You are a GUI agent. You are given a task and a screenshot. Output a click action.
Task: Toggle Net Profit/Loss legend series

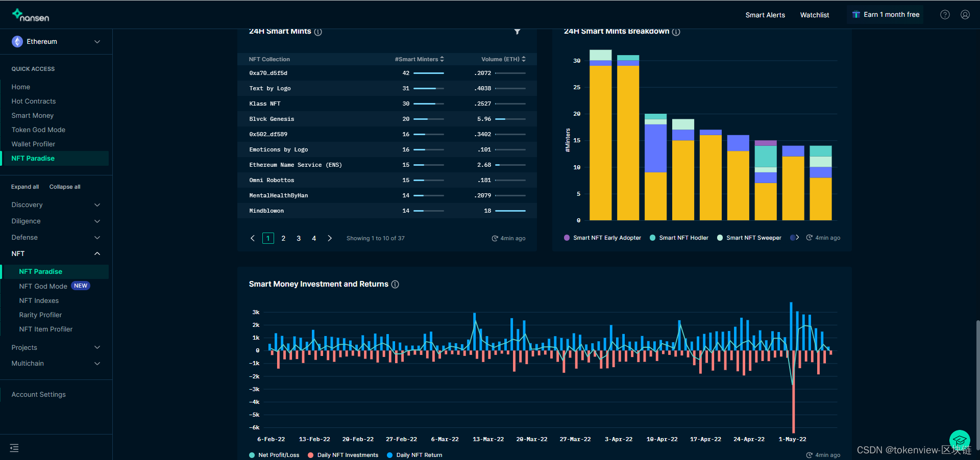274,455
